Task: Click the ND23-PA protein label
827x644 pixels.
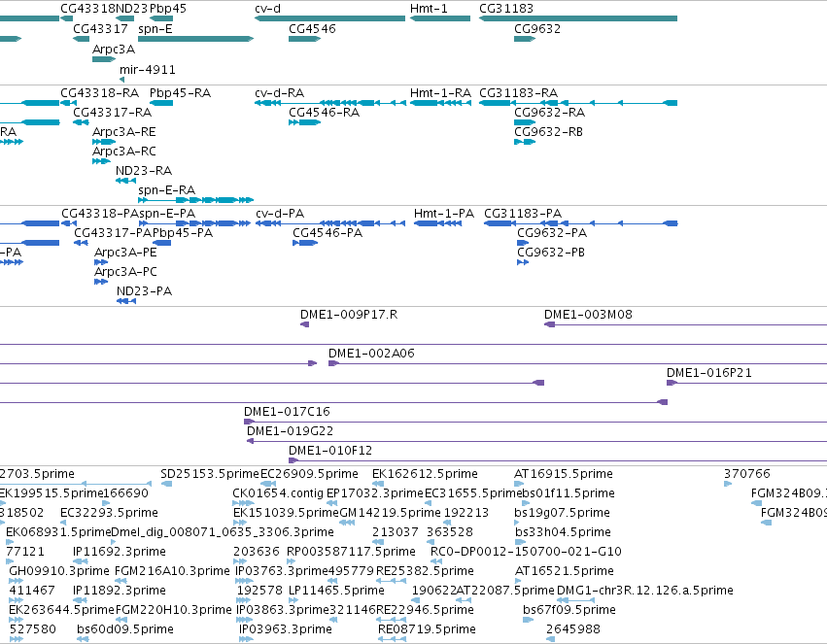Action: (x=144, y=290)
